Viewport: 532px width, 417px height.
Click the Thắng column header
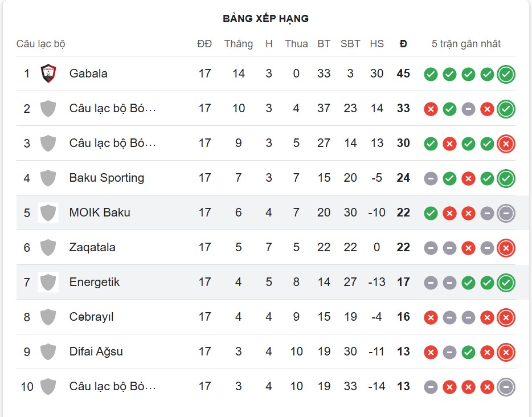click(238, 44)
